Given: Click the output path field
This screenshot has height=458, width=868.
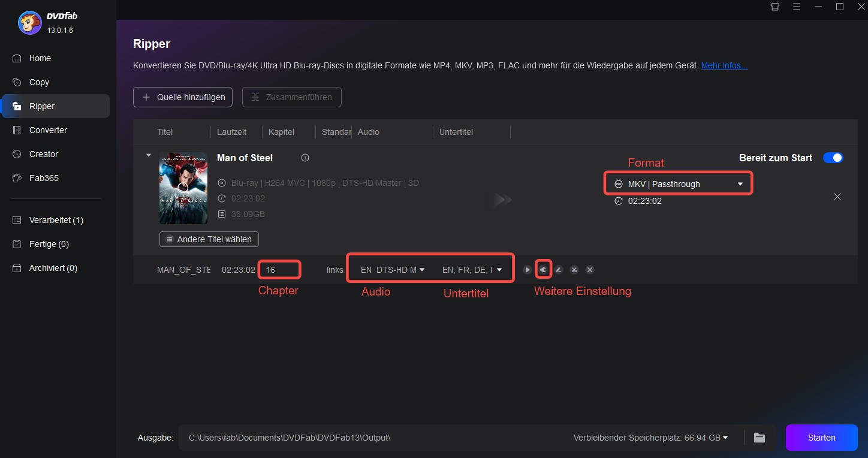Looking at the screenshot, I should tap(375, 438).
